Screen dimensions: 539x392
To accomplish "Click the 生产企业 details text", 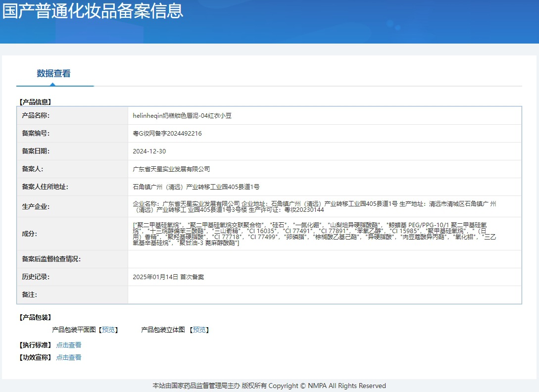I will point(314,207).
